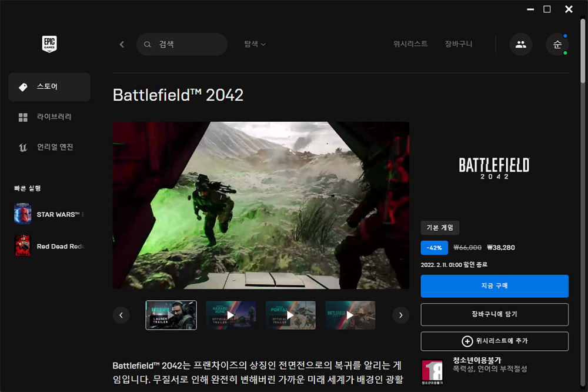Click the main Battlefield gameplay image
The height and width of the screenshot is (392, 588).
click(261, 205)
